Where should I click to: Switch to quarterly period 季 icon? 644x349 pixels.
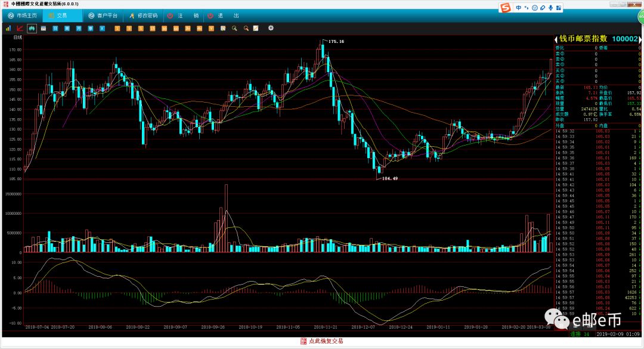[x=91, y=29]
